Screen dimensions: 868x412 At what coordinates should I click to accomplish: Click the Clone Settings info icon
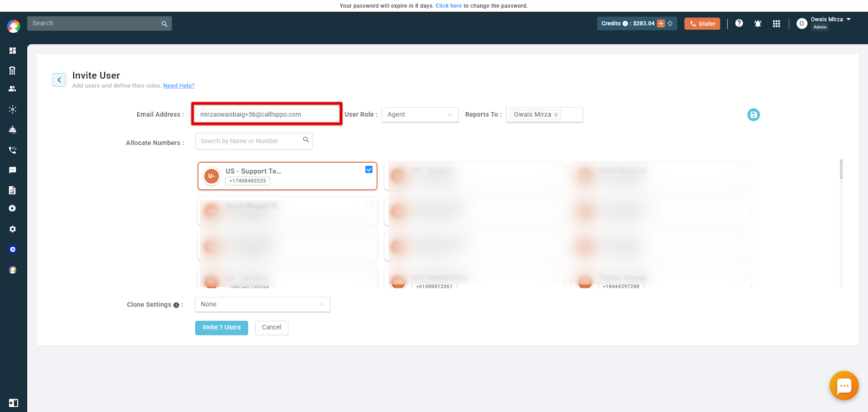[x=176, y=305]
